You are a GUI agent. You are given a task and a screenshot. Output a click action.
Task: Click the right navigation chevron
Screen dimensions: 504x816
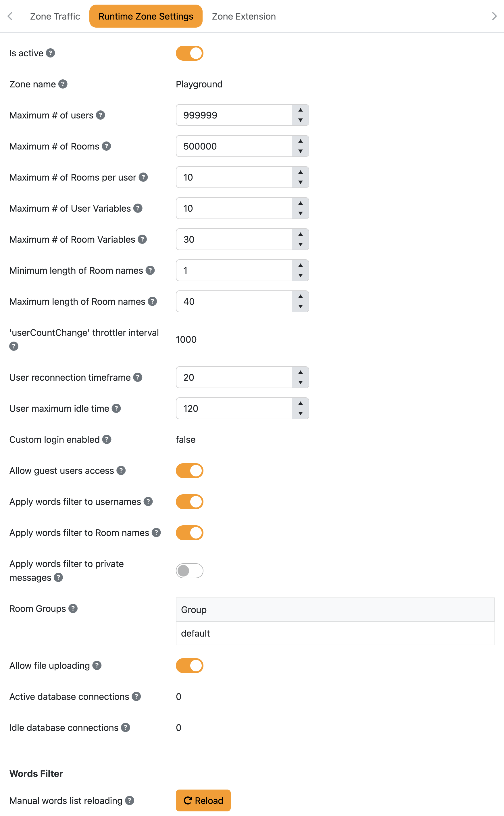494,16
